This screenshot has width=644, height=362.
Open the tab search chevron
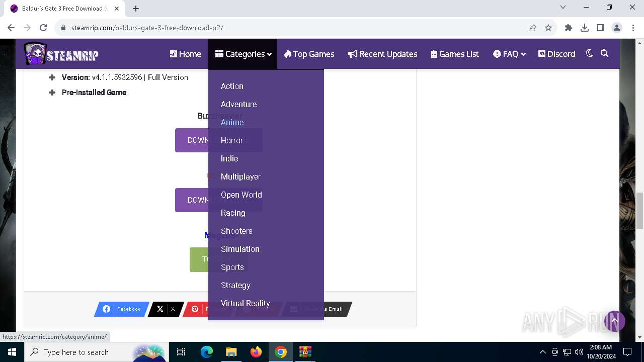click(563, 7)
